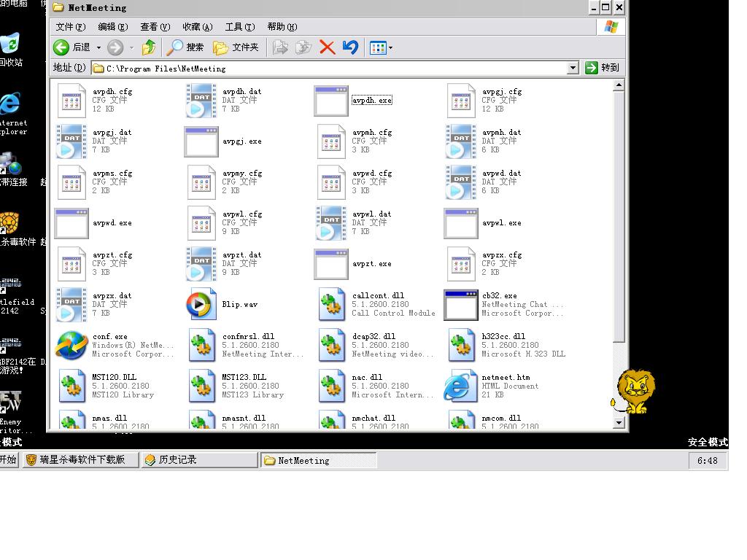Select the callcont.dll file icon
This screenshot has height=560, width=747.
(x=331, y=304)
